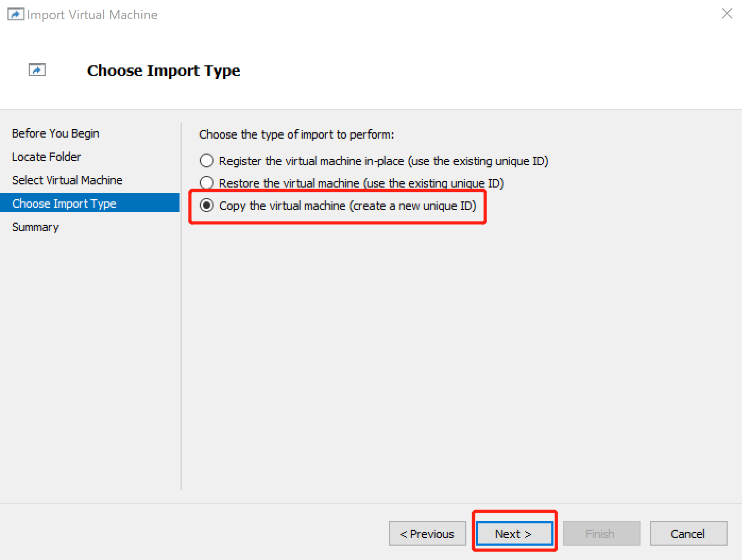Select the Register the virtual machine in-place option

pyautogui.click(x=206, y=160)
